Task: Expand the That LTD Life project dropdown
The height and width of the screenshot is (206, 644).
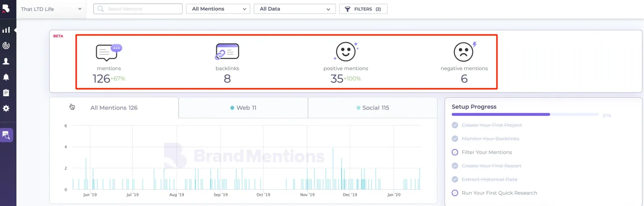Action: [51, 9]
